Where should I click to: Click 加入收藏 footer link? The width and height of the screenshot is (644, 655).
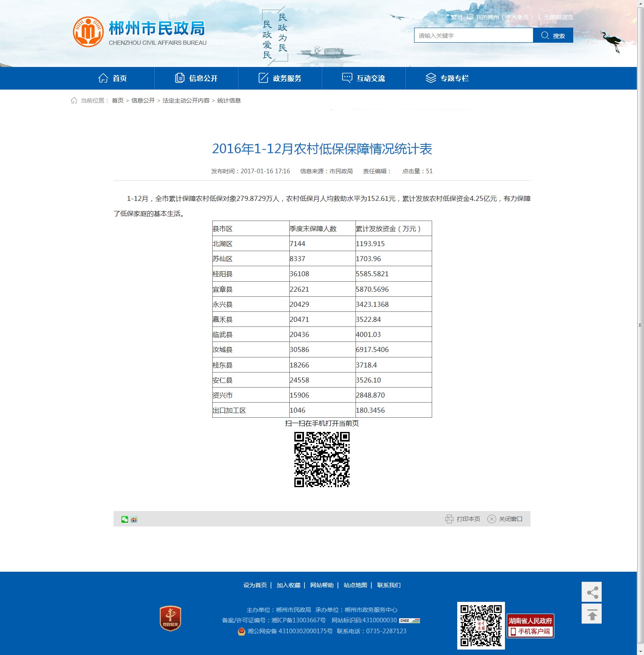(x=289, y=585)
